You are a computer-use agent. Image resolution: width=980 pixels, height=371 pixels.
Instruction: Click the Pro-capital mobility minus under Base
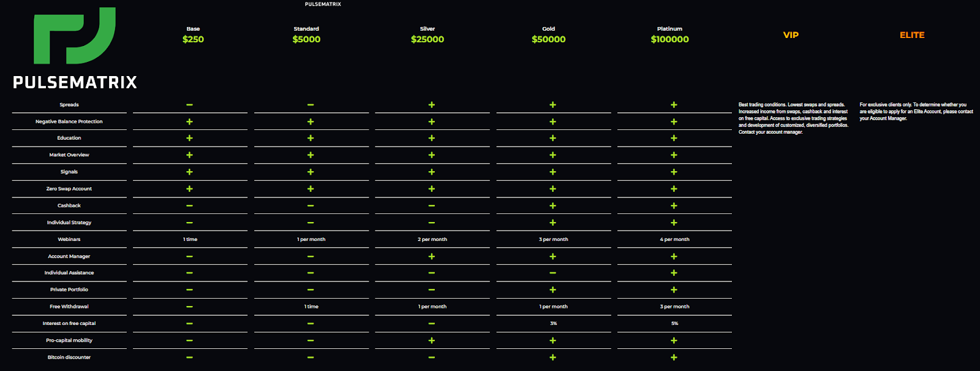pos(189,340)
